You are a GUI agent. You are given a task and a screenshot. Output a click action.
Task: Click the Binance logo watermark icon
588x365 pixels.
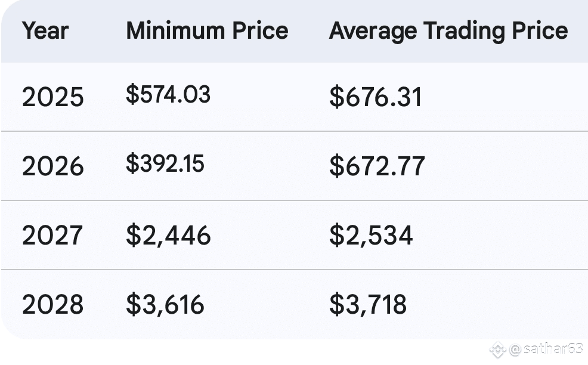click(497, 349)
